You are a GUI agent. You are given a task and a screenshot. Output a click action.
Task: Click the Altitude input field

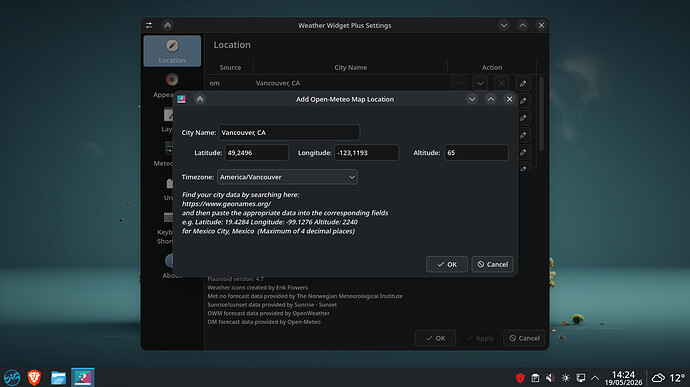click(476, 153)
